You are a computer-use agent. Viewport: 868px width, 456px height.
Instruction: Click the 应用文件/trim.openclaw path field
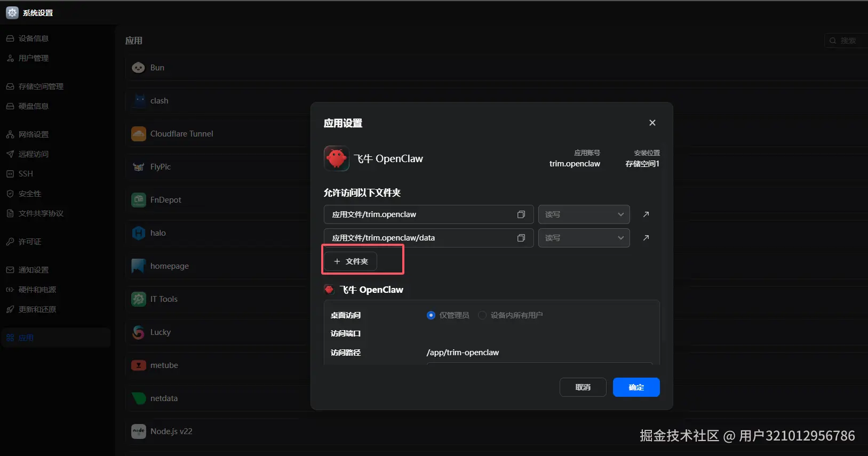click(428, 214)
